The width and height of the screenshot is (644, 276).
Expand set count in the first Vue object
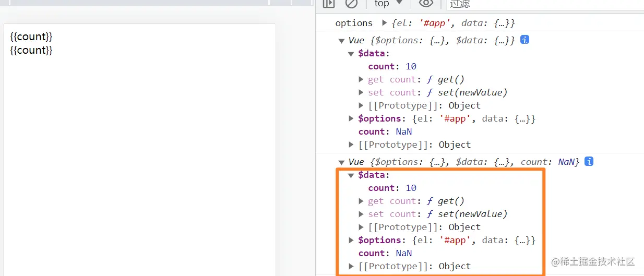click(361, 92)
